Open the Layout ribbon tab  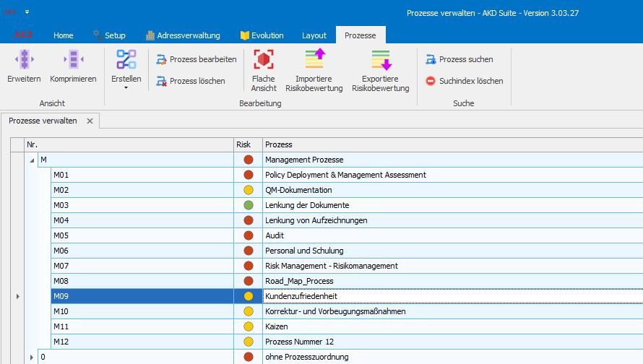[x=314, y=35]
